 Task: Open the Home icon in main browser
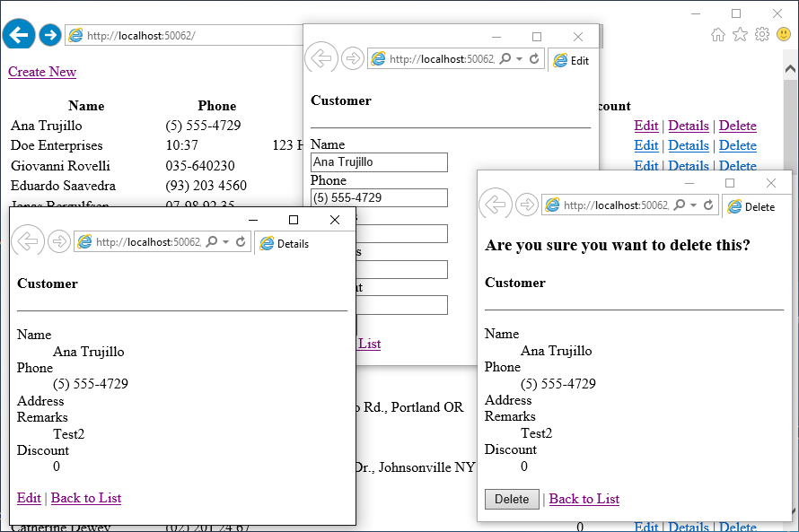[x=717, y=35]
